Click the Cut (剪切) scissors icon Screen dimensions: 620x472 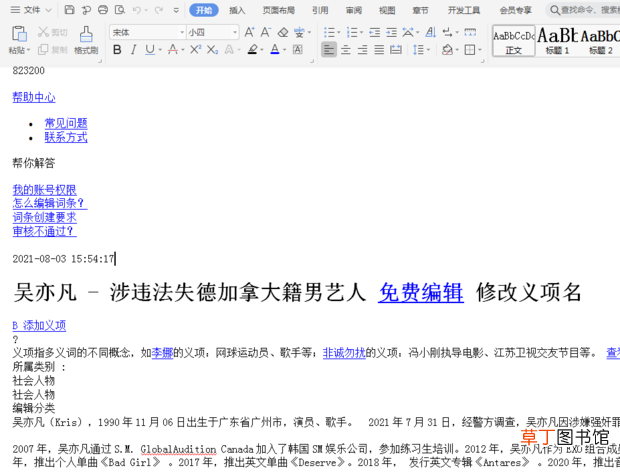click(x=43, y=32)
